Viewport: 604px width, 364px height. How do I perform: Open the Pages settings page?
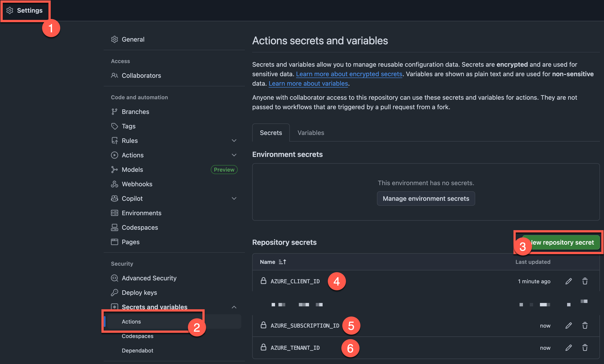130,242
